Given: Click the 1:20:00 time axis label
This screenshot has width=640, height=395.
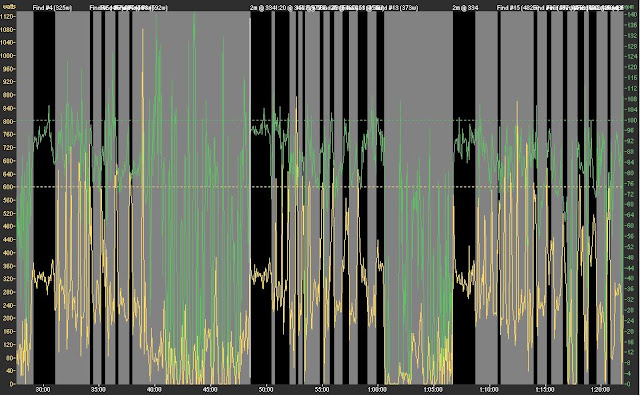Looking at the screenshot, I should point(601,390).
